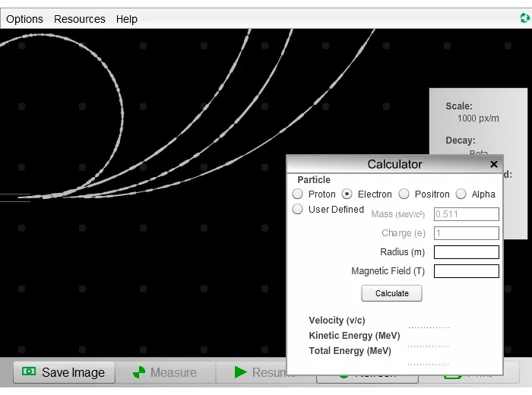Click the Measure button label
The width and height of the screenshot is (532, 395).
point(173,372)
